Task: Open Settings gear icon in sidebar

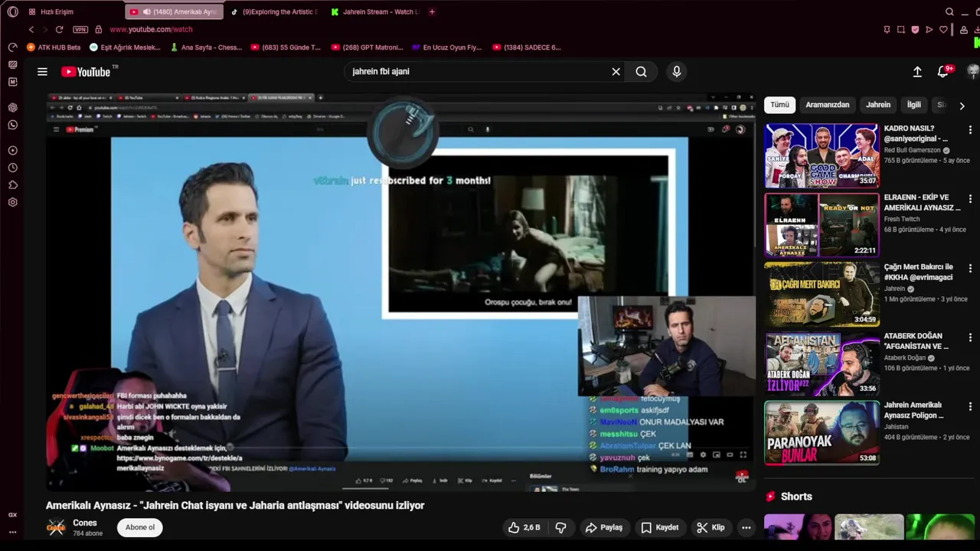Action: coord(12,202)
